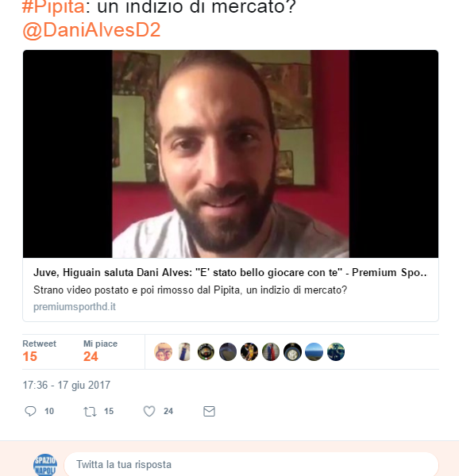Click the #Pipita hashtag
This screenshot has width=459, height=476.
pyautogui.click(x=53, y=6)
